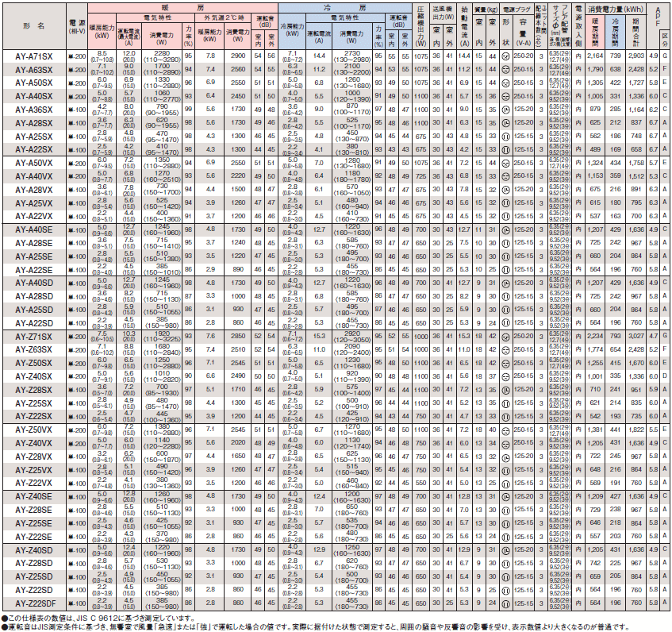This screenshot has width=672, height=632.
Task: Select the AY-Z22SD model name
Action: [34, 591]
